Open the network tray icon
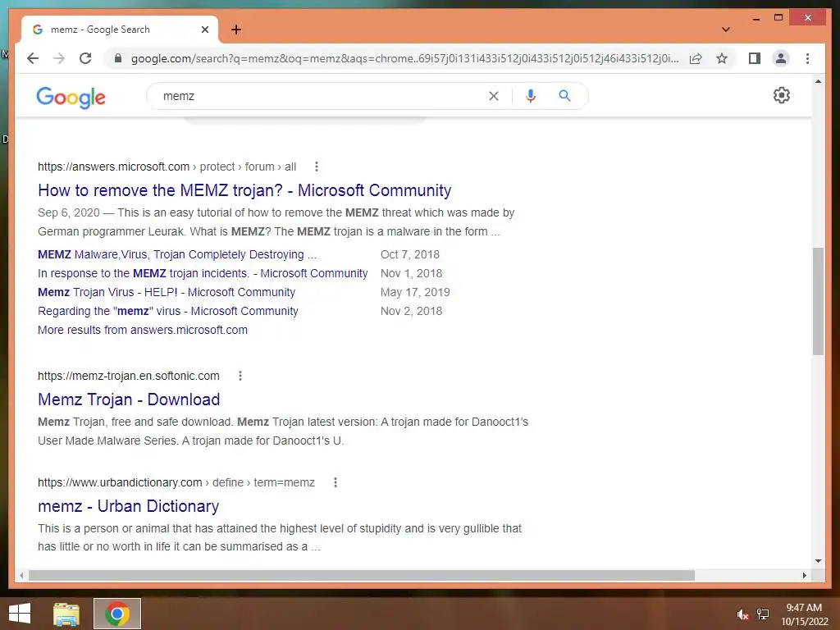This screenshot has width=840, height=630. pyautogui.click(x=763, y=614)
